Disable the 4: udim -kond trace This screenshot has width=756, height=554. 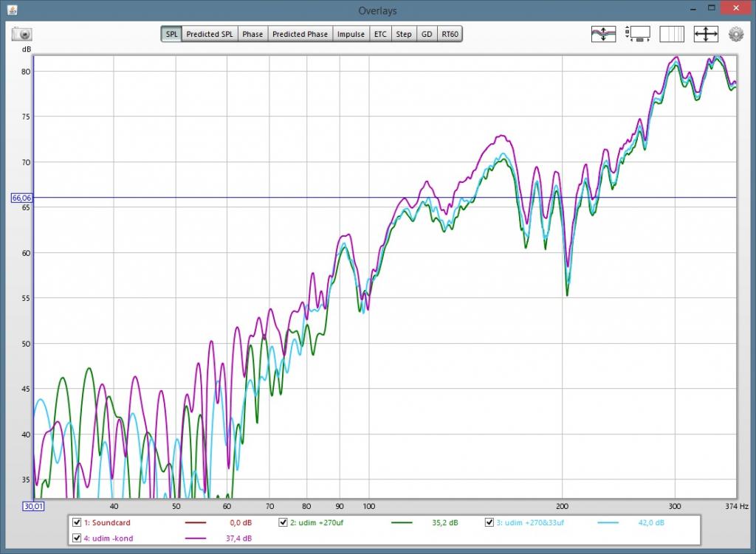tap(77, 539)
